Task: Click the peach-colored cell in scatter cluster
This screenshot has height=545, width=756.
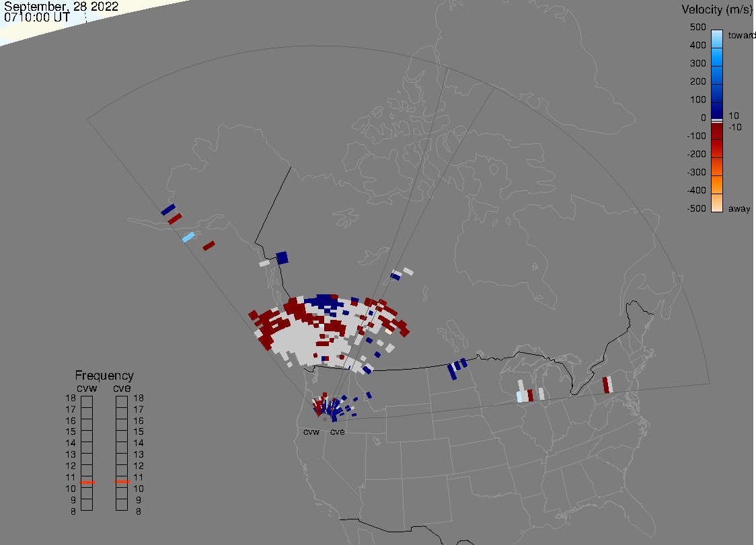Action: (x=389, y=331)
